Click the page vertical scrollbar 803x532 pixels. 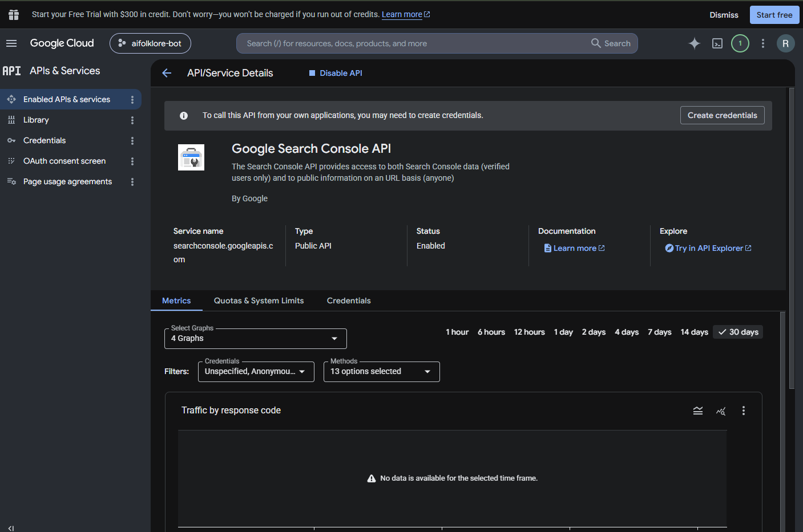[x=792, y=239]
